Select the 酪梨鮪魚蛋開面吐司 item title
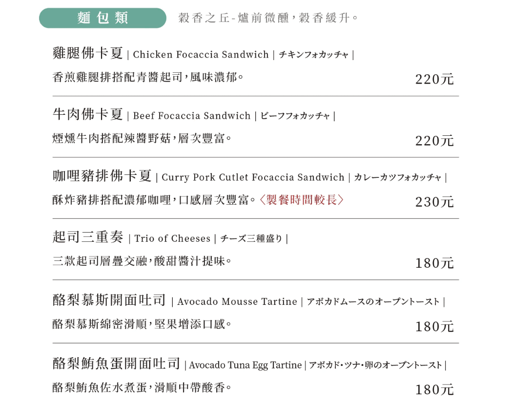Image resolution: width=532 pixels, height=407 pixels. point(116,364)
